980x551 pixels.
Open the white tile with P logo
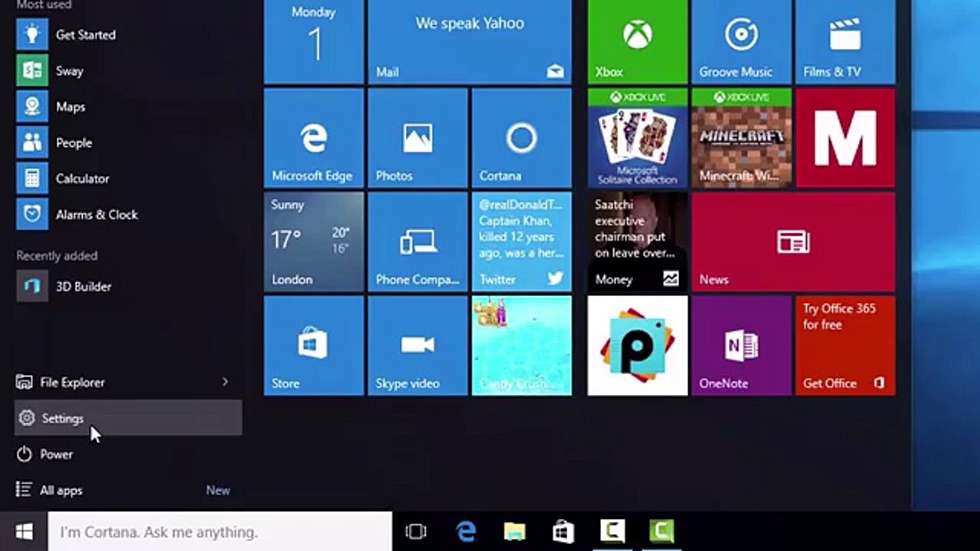[638, 346]
